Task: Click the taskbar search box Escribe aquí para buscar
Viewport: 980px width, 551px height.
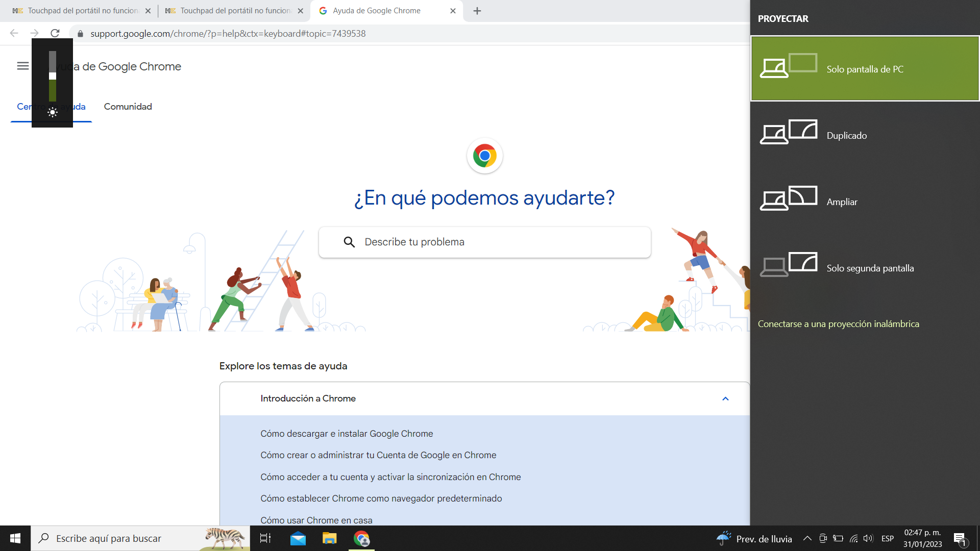Action: click(140, 538)
